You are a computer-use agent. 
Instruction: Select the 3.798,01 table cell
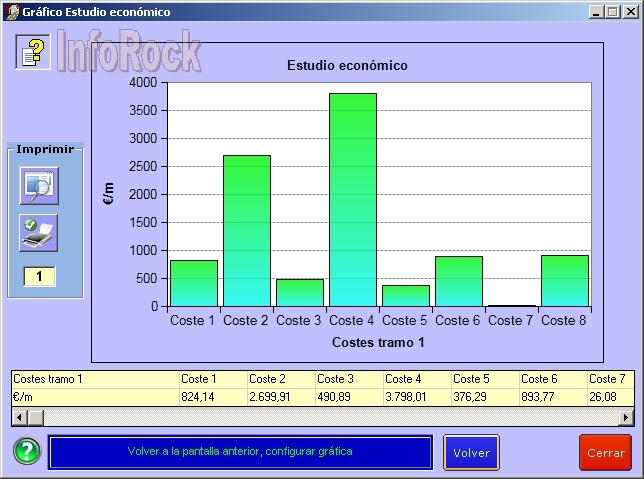416,397
